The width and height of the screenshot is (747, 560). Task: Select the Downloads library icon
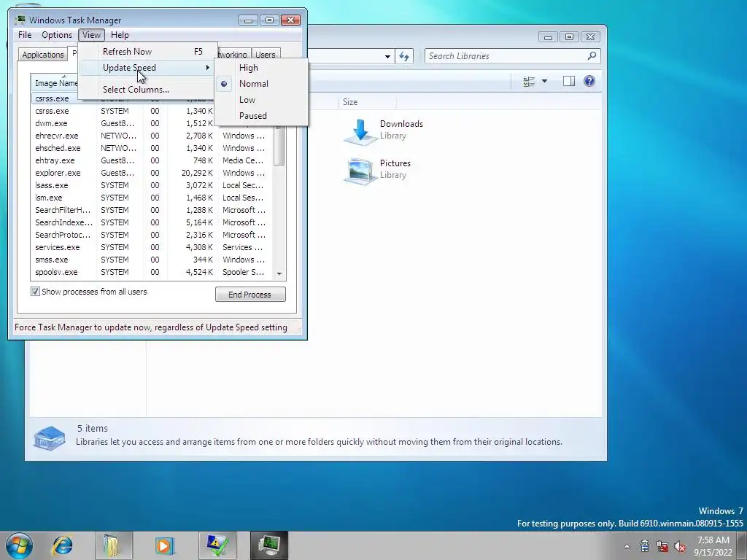point(360,131)
